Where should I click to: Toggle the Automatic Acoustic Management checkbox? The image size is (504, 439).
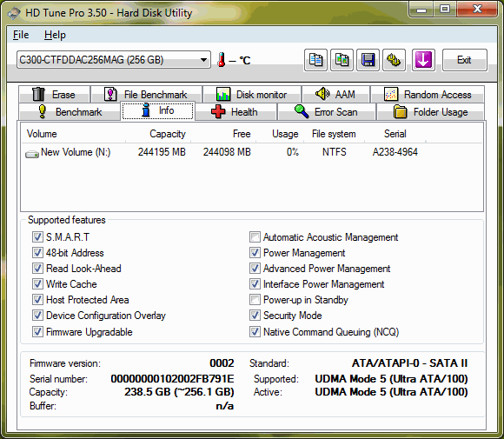click(x=255, y=237)
